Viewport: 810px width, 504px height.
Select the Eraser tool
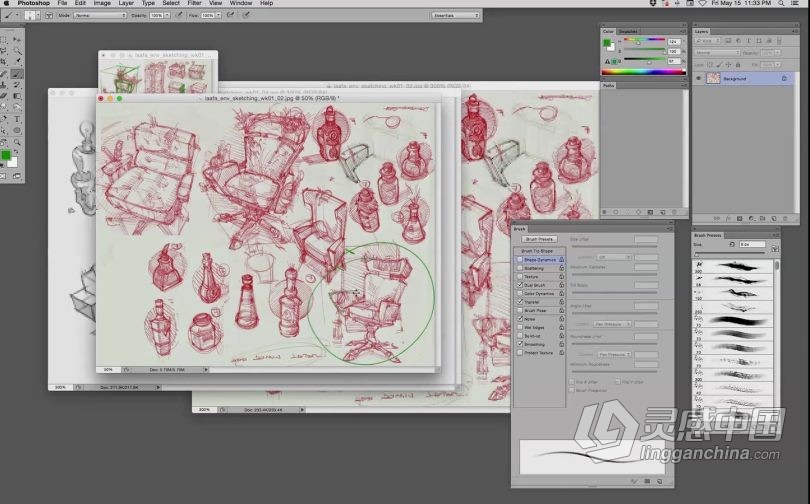pos(4,96)
